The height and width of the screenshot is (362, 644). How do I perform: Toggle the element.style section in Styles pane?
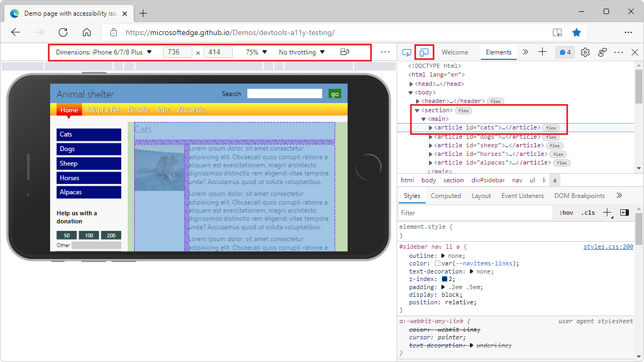point(428,226)
